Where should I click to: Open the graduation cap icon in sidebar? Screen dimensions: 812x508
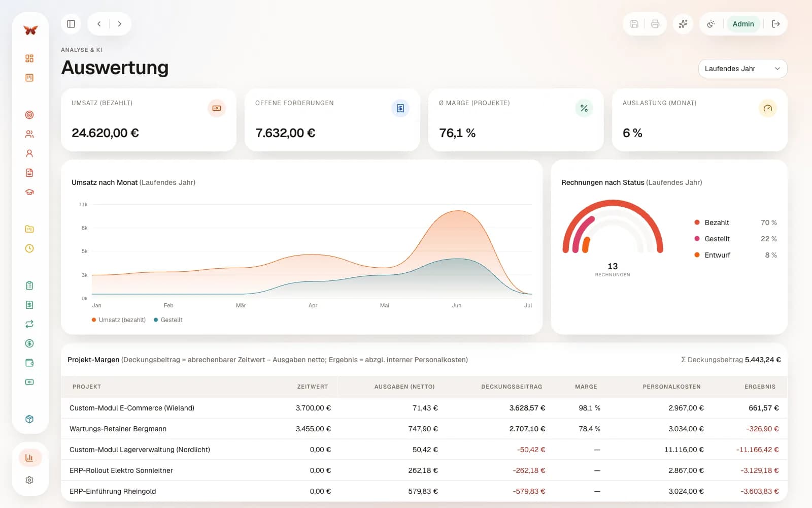29,192
